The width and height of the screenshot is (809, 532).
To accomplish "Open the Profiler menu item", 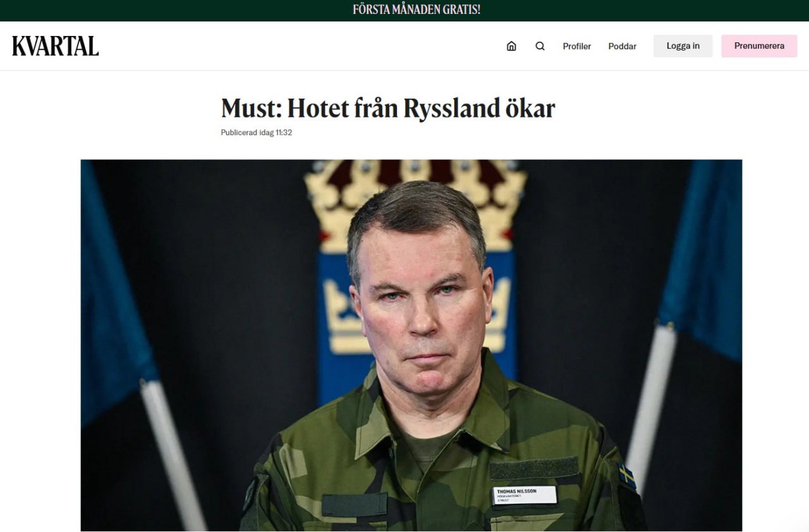I will [577, 46].
